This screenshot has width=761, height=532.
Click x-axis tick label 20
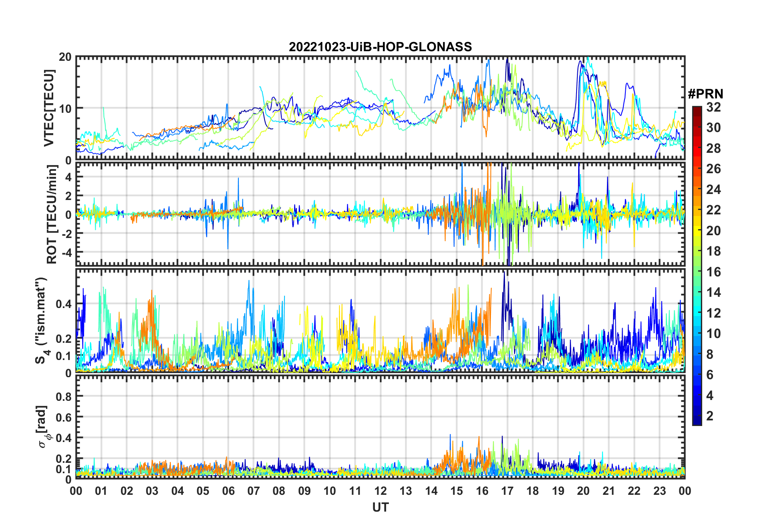[583, 491]
